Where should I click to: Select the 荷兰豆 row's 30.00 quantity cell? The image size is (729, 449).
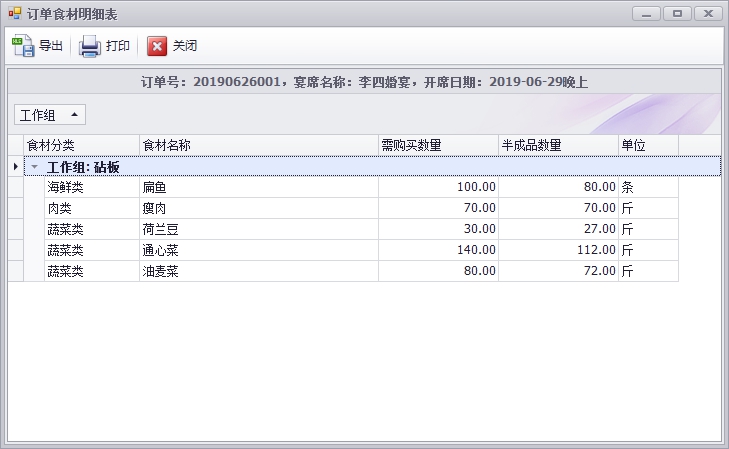(438, 229)
